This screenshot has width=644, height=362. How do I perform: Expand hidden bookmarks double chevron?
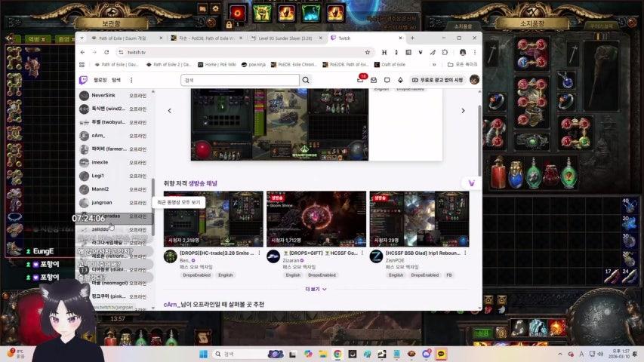[x=434, y=64]
